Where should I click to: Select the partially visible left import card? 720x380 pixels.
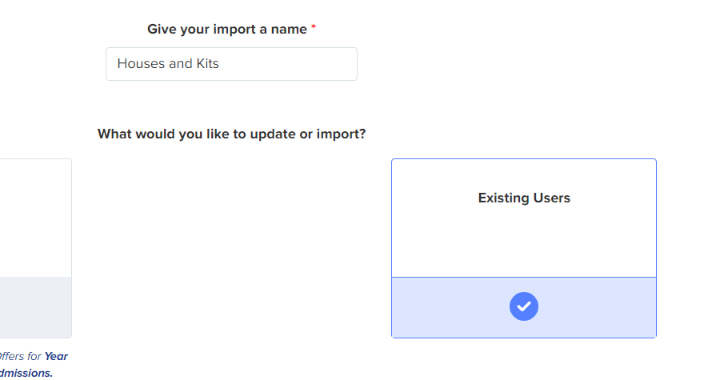click(x=35, y=248)
